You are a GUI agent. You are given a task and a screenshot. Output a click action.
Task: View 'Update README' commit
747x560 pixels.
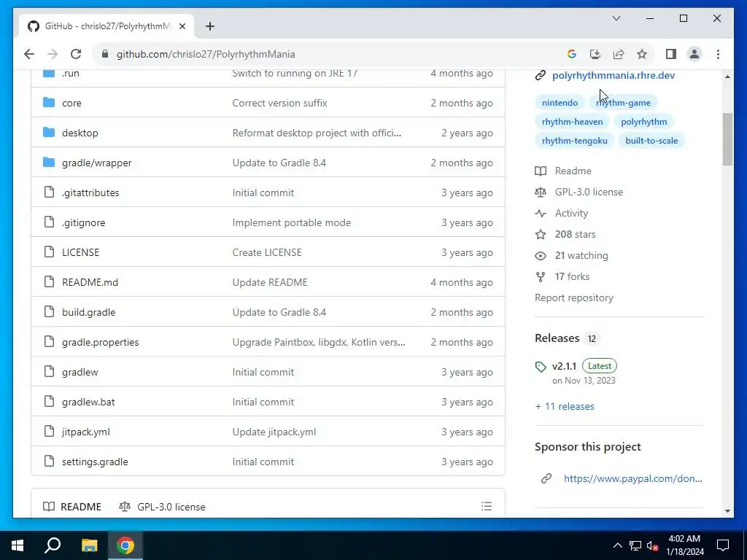click(x=270, y=282)
